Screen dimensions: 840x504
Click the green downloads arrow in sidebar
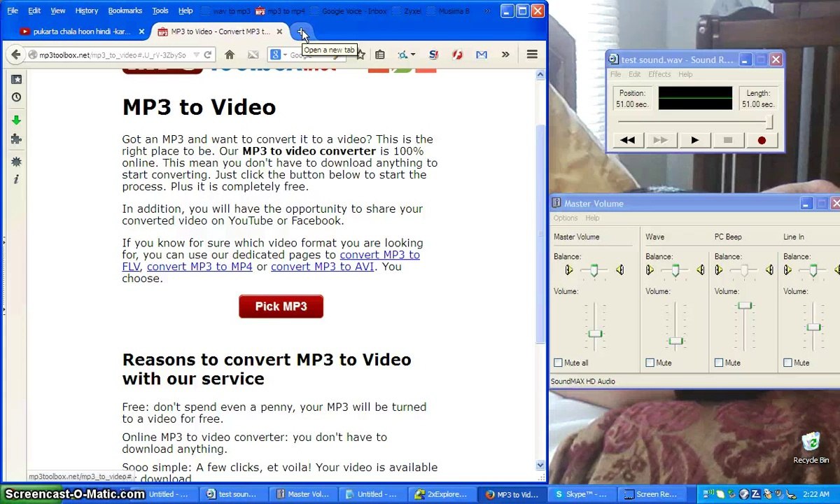click(x=17, y=120)
